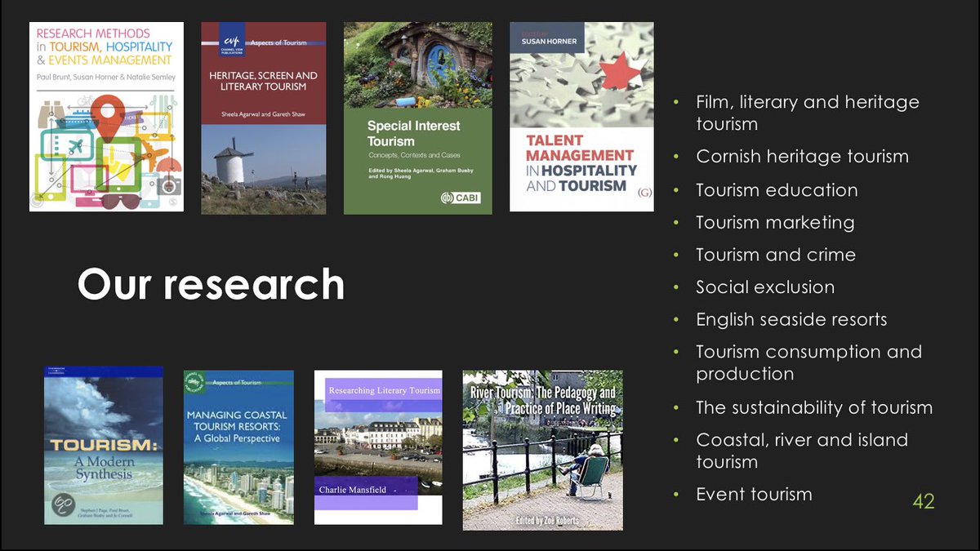Select the 'Event tourism' bullet text
980x551 pixels.
coord(754,494)
